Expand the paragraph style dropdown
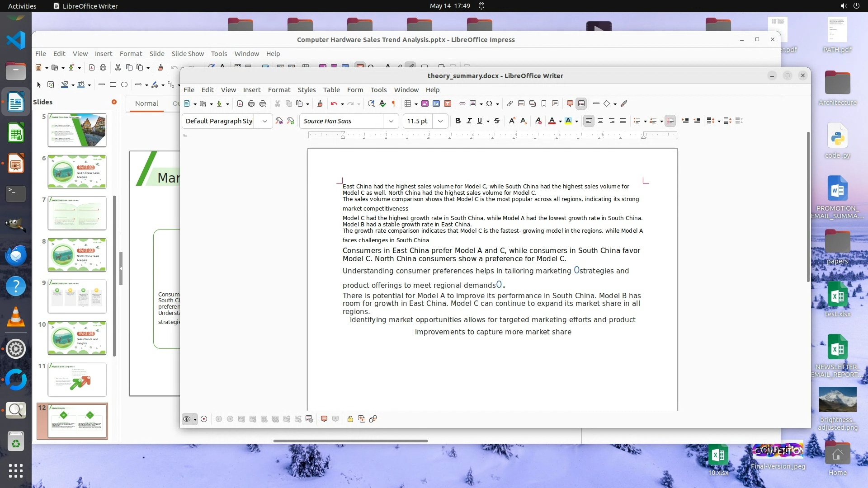This screenshot has height=488, width=868. [x=265, y=121]
